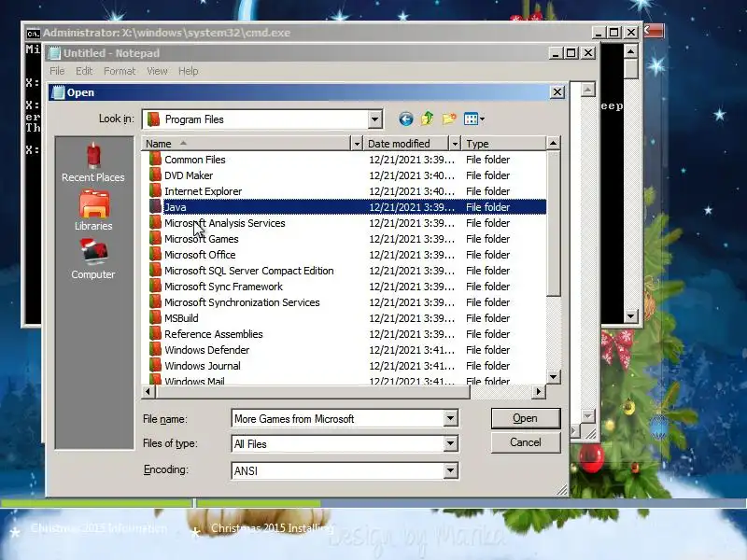The height and width of the screenshot is (560, 747).
Task: Open Notepad View menu
Action: (157, 71)
